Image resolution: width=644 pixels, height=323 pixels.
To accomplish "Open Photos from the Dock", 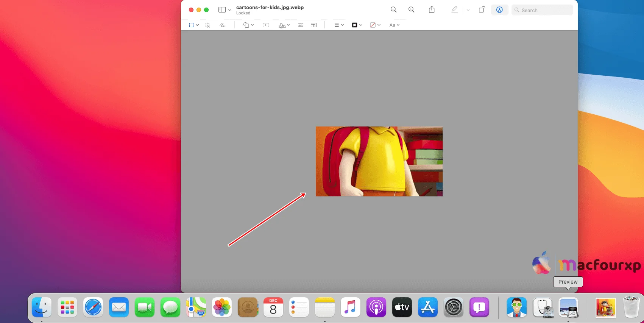I will pyautogui.click(x=222, y=307).
